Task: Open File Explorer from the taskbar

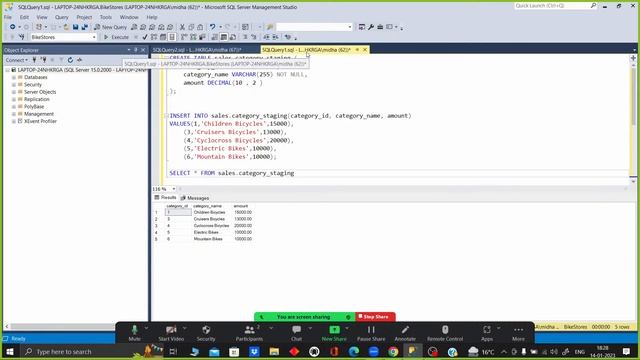Action: [274, 351]
